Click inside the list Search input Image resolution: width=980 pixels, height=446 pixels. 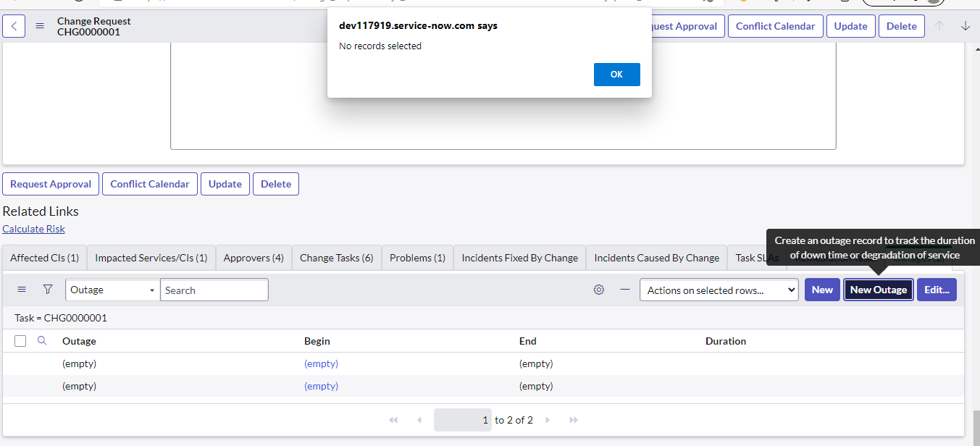click(214, 290)
